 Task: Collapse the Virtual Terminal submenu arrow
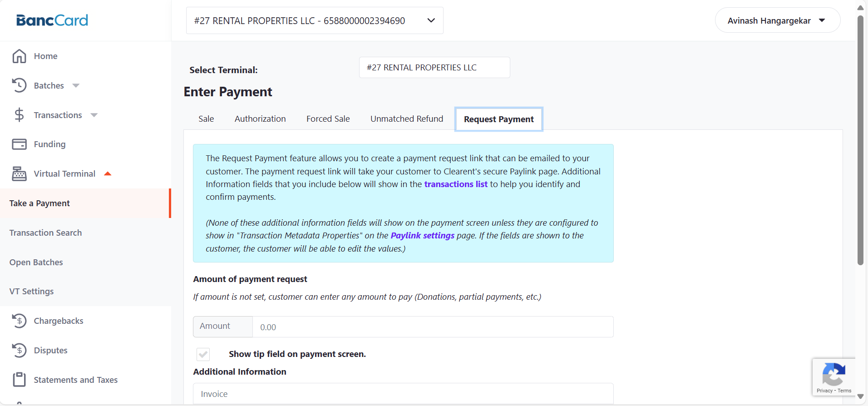[x=108, y=173]
